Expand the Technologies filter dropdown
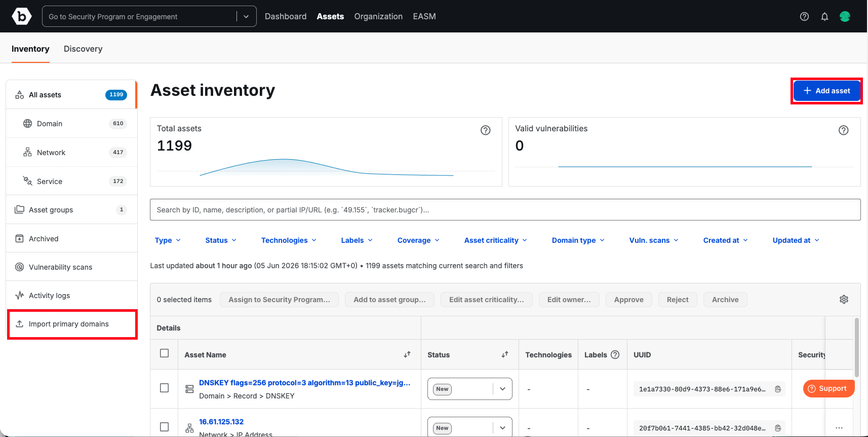Screen dimensions: 868x437 pos(289,240)
